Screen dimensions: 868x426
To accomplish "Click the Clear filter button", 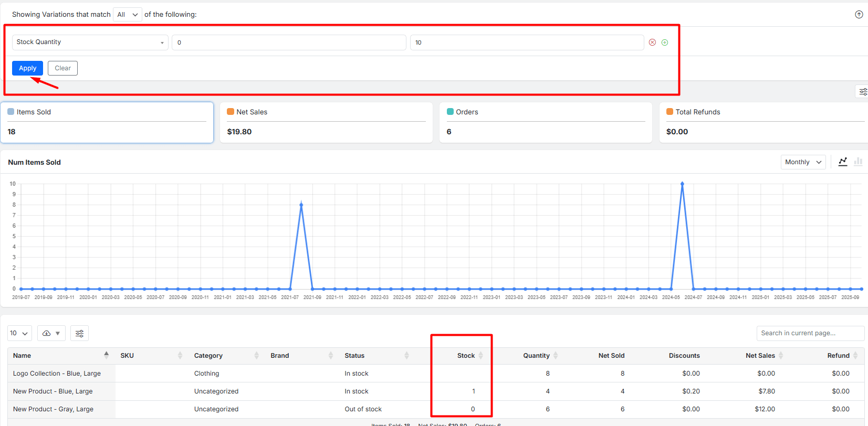I will click(x=62, y=68).
